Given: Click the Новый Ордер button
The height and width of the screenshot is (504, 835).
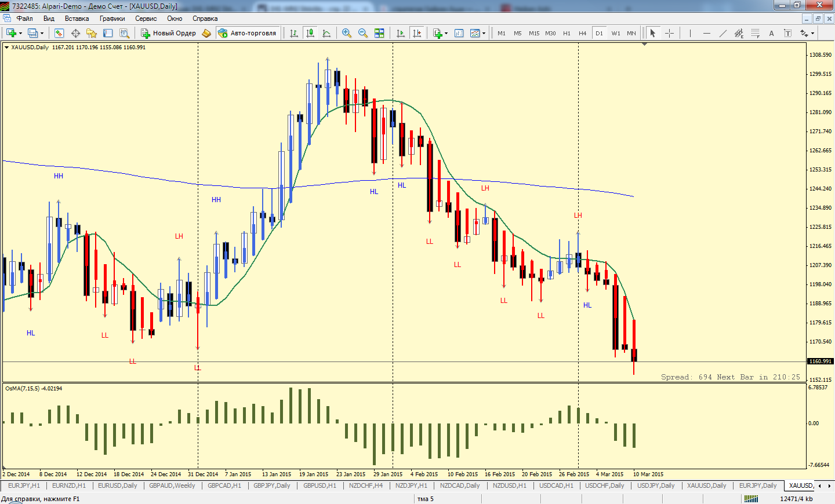Looking at the screenshot, I should 169,33.
